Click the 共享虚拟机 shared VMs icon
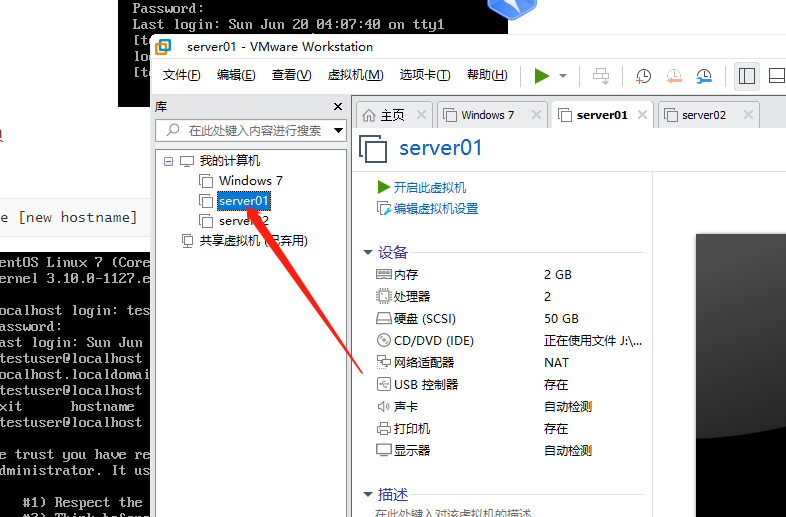 click(x=187, y=241)
